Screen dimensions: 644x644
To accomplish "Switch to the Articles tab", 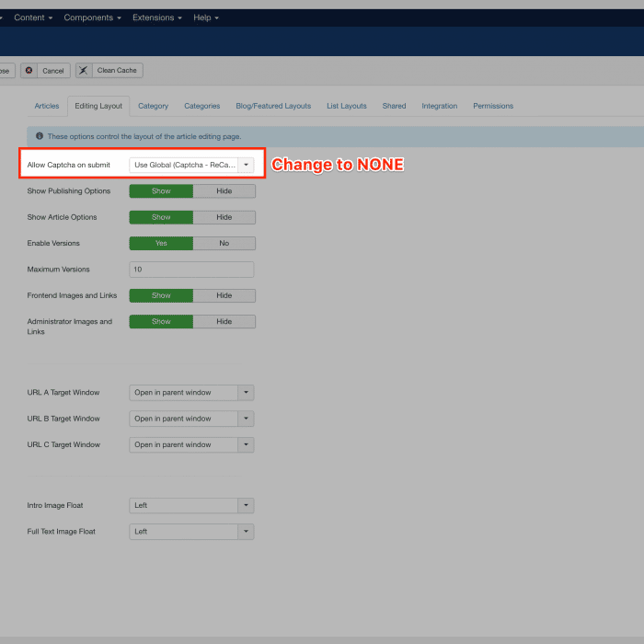I will pyautogui.click(x=47, y=106).
